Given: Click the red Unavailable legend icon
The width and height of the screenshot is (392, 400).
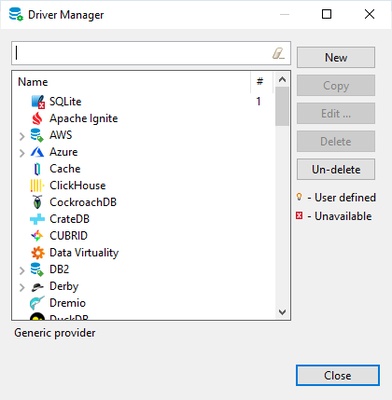Looking at the screenshot, I should [299, 216].
